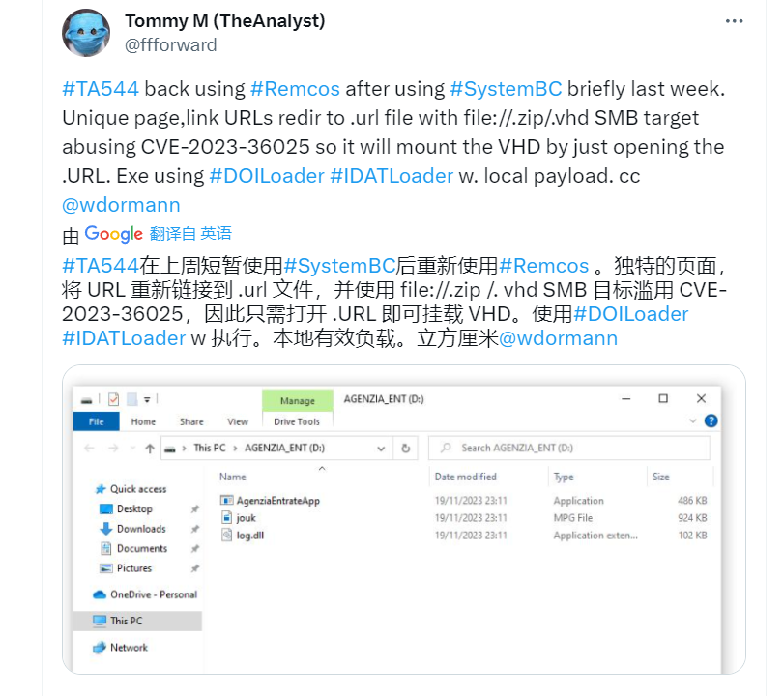
Task: Click the properties checkmark quick access icon
Action: click(113, 399)
